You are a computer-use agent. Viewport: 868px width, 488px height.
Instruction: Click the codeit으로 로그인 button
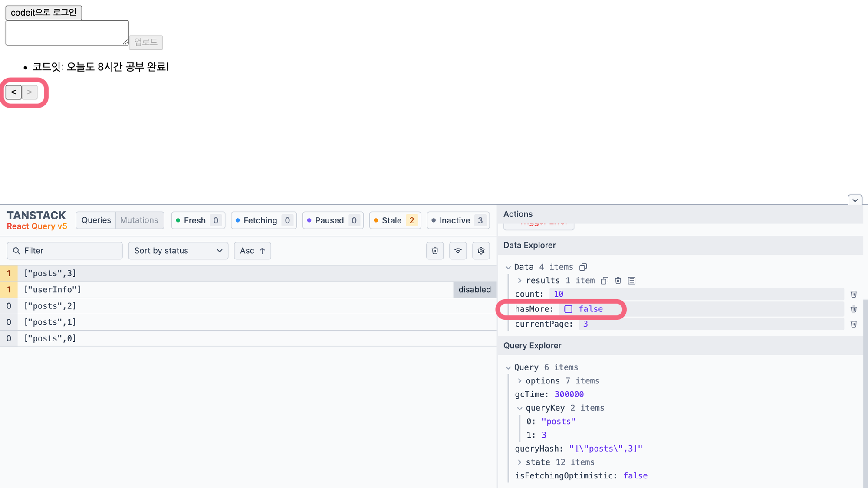click(x=43, y=12)
